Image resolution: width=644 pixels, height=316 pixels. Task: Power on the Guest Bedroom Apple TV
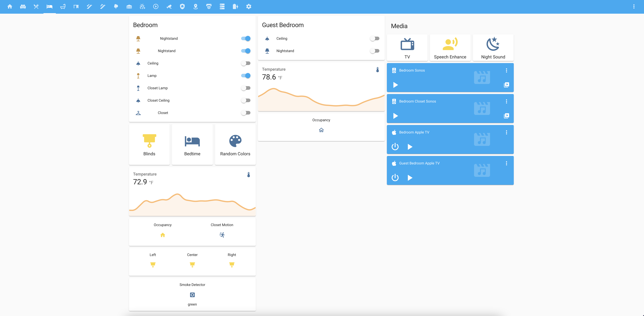395,177
